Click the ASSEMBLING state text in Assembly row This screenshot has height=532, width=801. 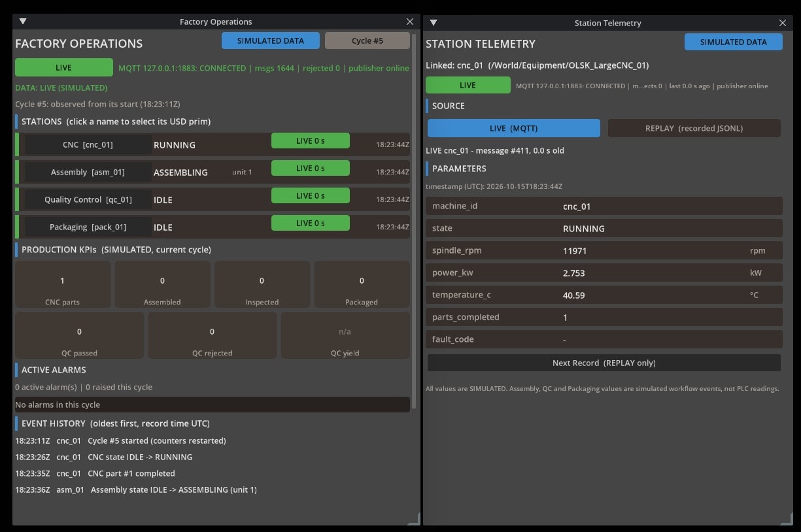pyautogui.click(x=180, y=173)
